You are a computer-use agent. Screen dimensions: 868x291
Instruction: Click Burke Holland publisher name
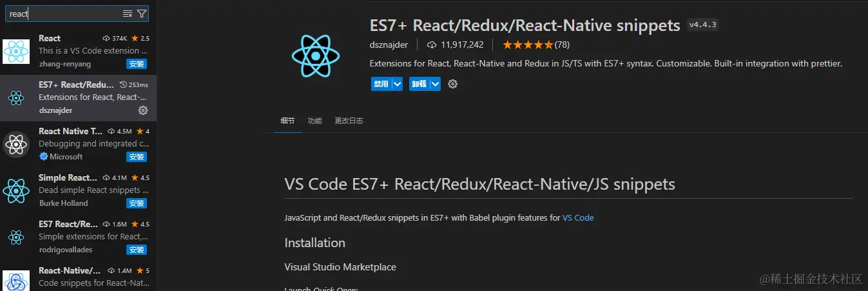63,203
